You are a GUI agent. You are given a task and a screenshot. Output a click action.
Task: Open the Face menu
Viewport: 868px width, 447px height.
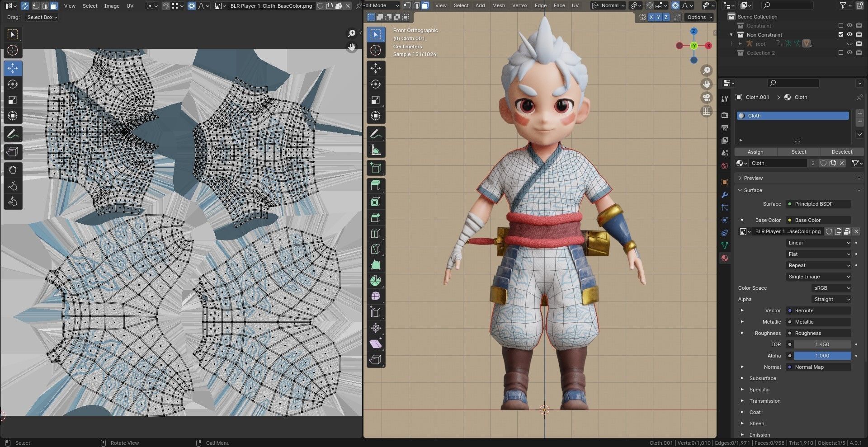pyautogui.click(x=559, y=5)
